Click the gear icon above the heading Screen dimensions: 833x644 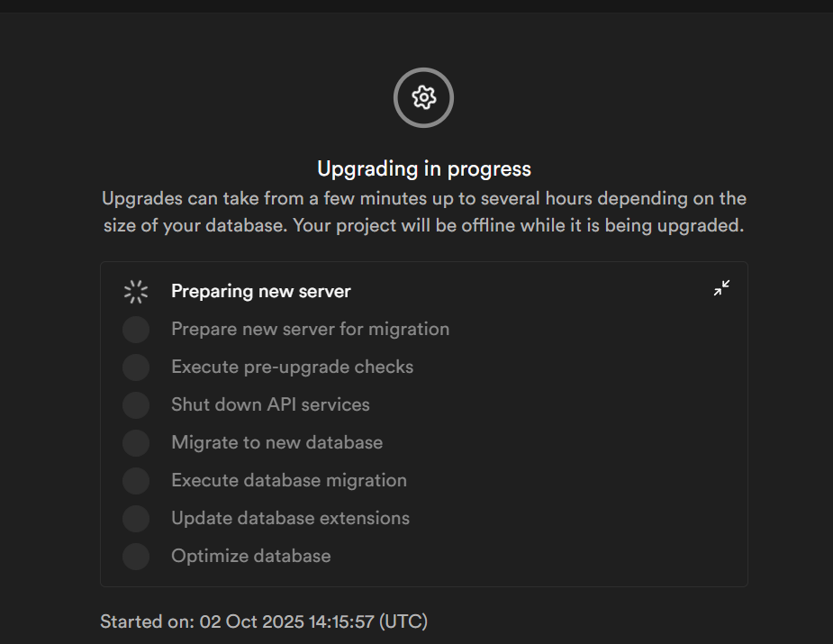pos(423,97)
